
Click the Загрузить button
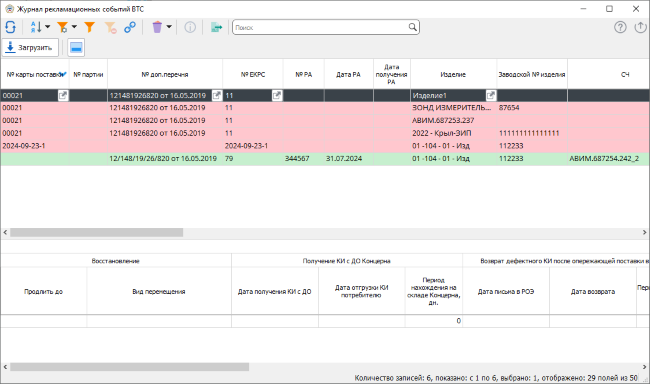point(30,48)
